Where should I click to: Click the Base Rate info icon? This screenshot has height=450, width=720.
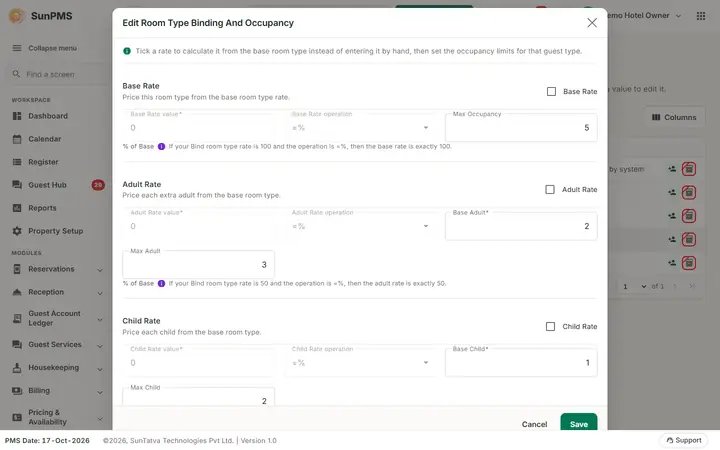(x=161, y=146)
